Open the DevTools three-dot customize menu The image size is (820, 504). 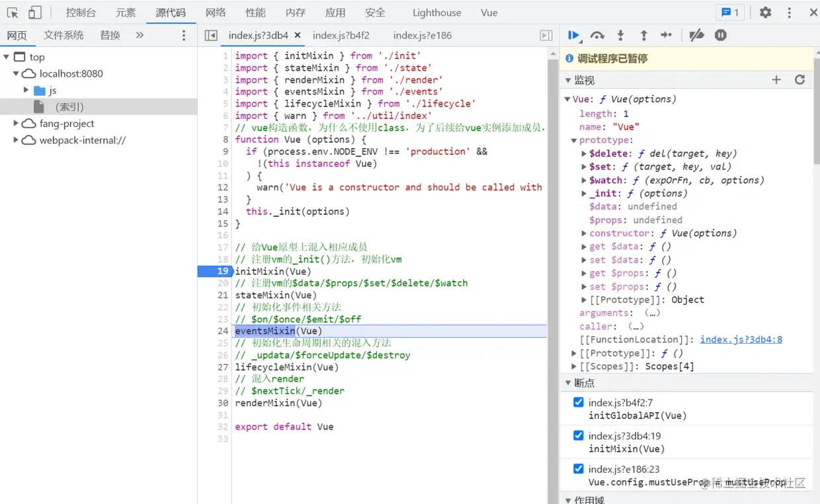coord(789,13)
